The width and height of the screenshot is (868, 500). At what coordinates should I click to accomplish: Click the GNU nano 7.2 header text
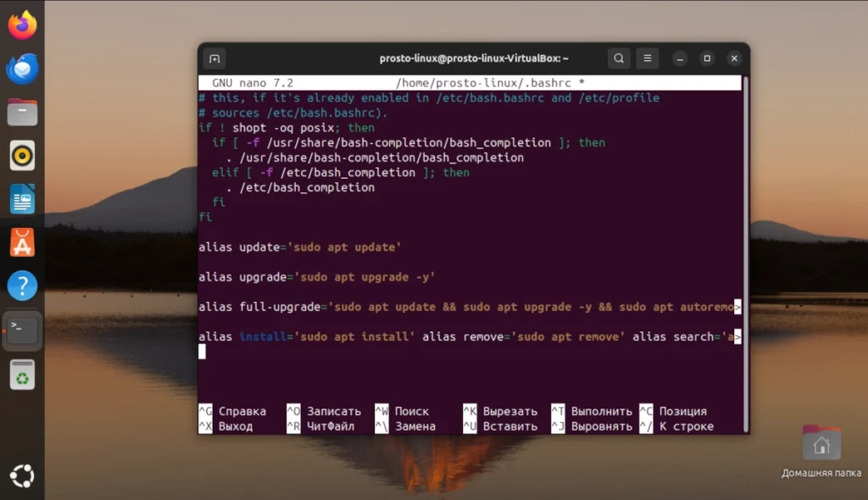coord(253,83)
